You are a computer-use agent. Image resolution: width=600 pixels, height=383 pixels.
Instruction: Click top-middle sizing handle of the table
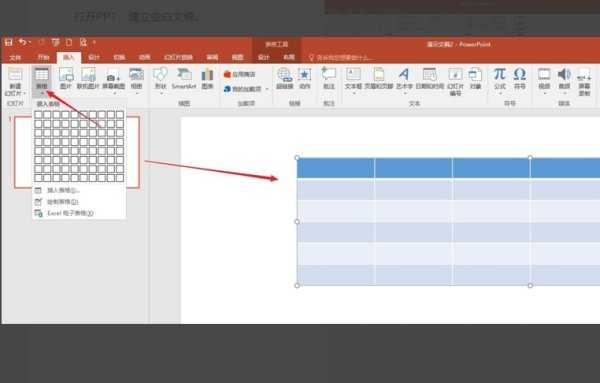[530, 158]
